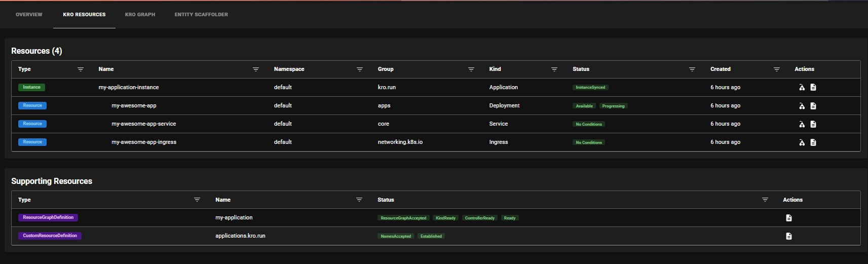Click the Progressing status chip

(x=613, y=106)
